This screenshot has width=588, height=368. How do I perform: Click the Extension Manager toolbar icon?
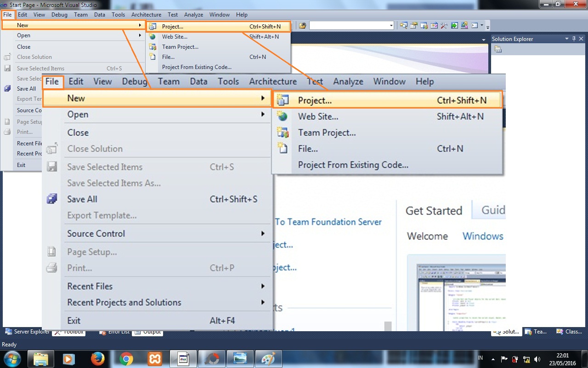(464, 25)
